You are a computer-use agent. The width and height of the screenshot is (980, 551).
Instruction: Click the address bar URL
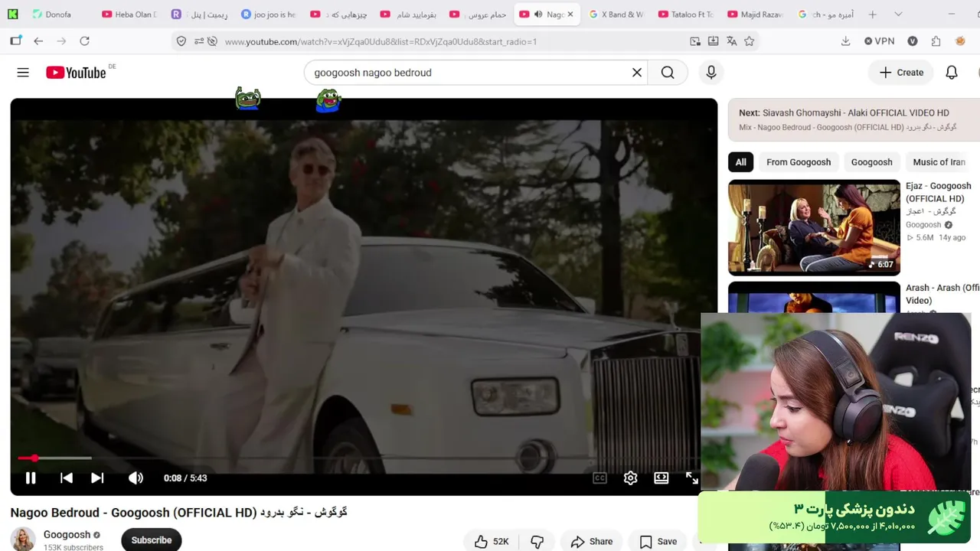coord(381,41)
